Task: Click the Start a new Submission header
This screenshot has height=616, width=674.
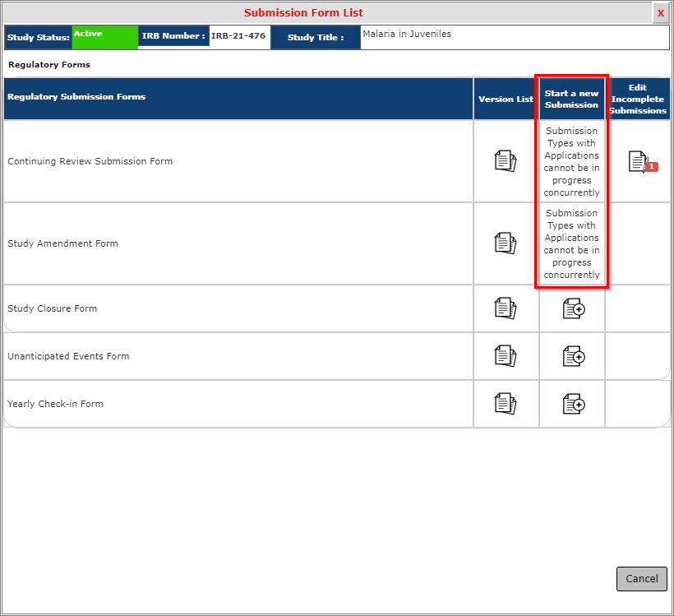Action: [x=572, y=99]
